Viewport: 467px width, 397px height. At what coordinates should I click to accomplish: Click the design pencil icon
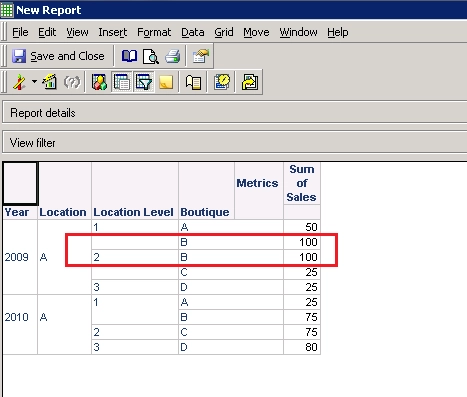tap(19, 82)
